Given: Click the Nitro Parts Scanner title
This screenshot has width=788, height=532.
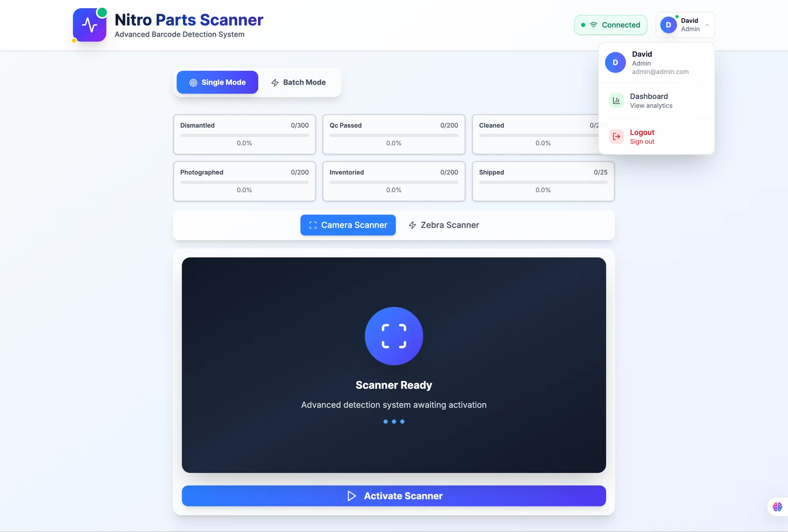Looking at the screenshot, I should point(189,20).
